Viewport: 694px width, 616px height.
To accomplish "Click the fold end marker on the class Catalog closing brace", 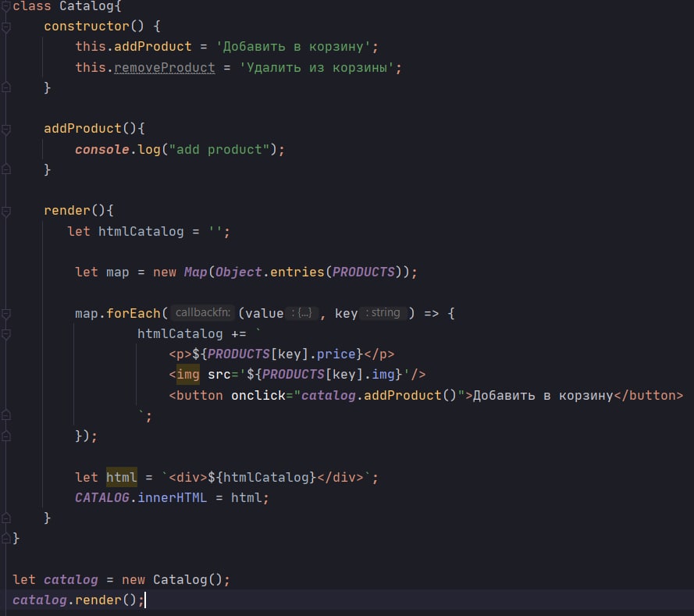I will point(5,539).
